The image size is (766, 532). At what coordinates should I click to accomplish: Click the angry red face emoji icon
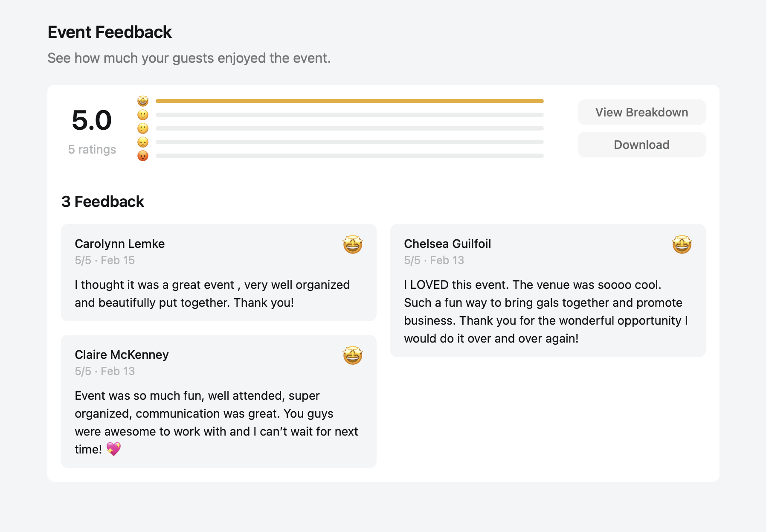click(x=143, y=156)
